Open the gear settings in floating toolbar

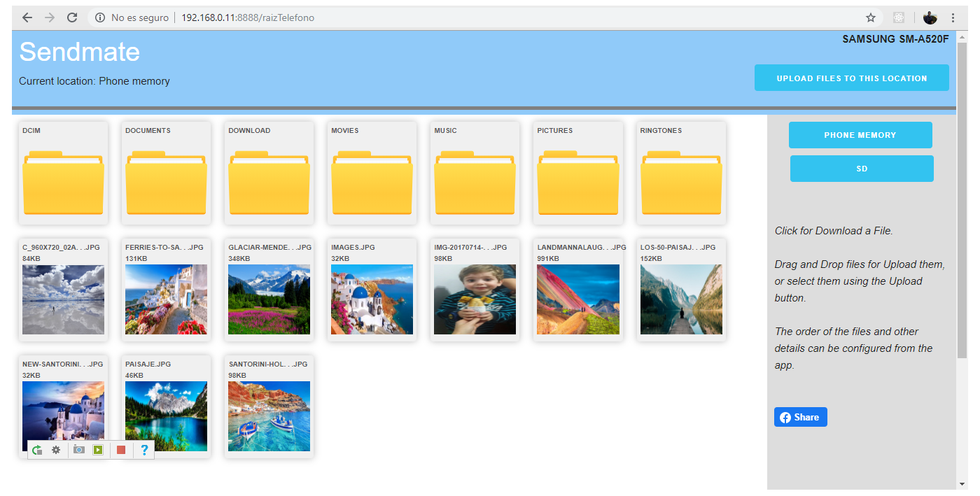56,450
